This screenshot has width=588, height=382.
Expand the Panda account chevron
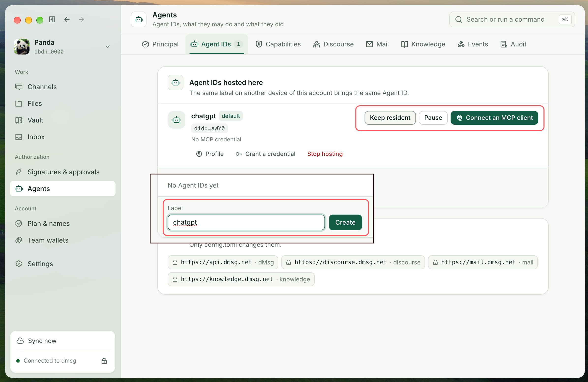[x=107, y=47]
